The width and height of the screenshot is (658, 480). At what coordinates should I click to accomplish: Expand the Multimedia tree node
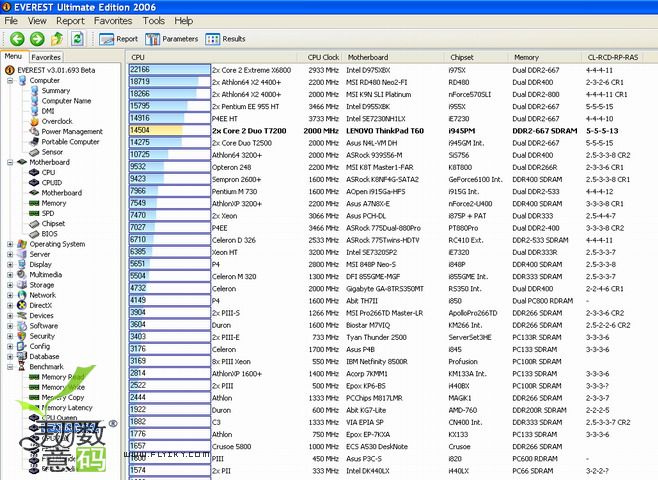(10, 275)
